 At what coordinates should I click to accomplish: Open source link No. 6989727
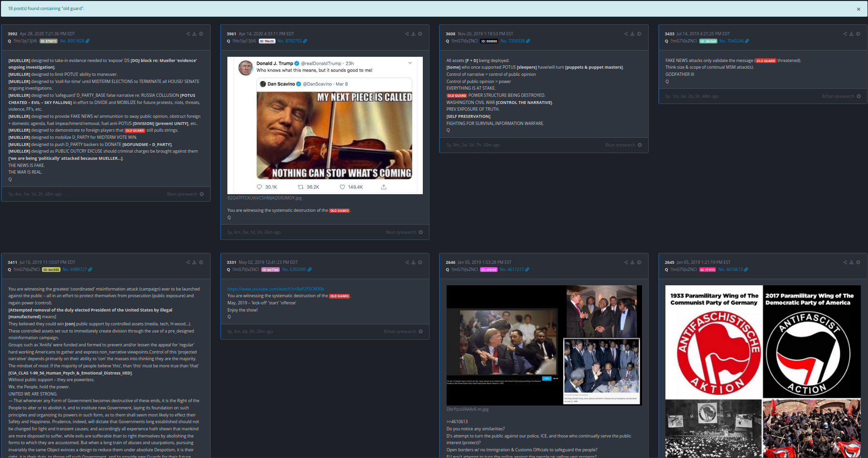click(x=77, y=270)
